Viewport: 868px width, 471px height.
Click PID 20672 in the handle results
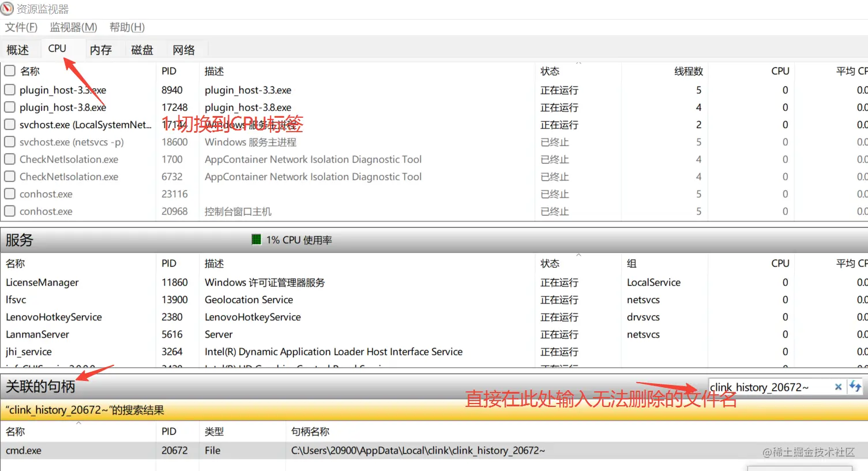tap(175, 450)
